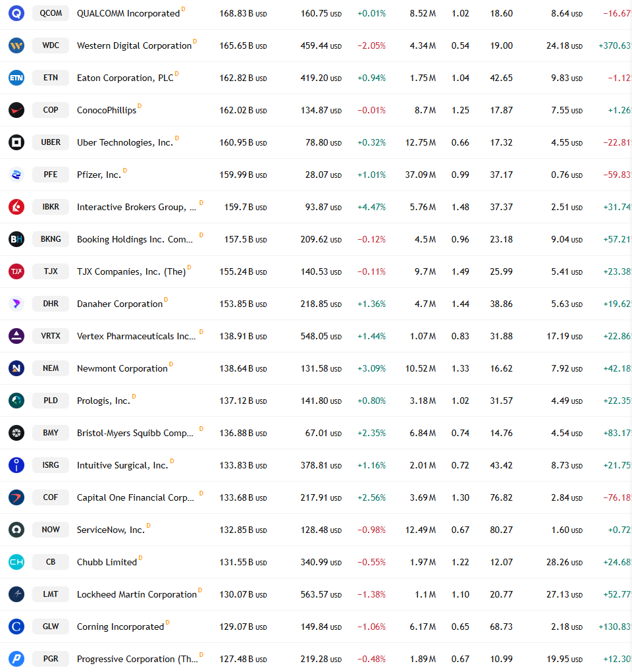The image size is (632, 672).
Task: Click the ConocoPhillips logo icon
Action: coord(16,110)
